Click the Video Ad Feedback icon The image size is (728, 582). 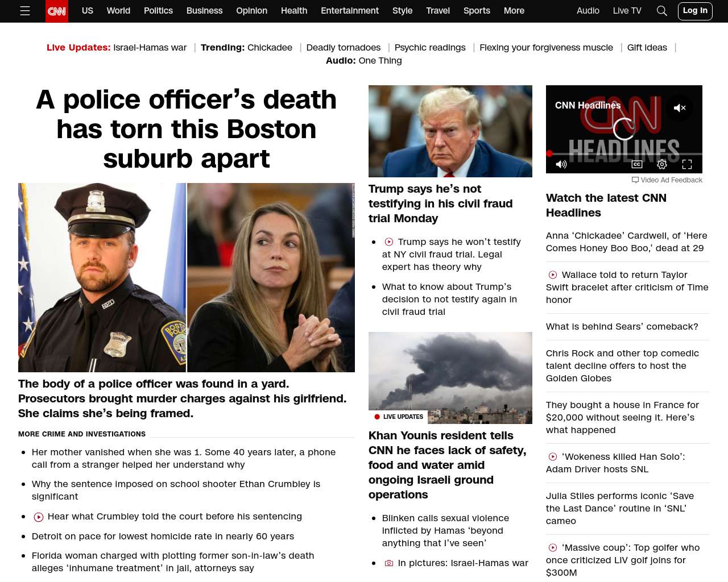pyautogui.click(x=635, y=180)
